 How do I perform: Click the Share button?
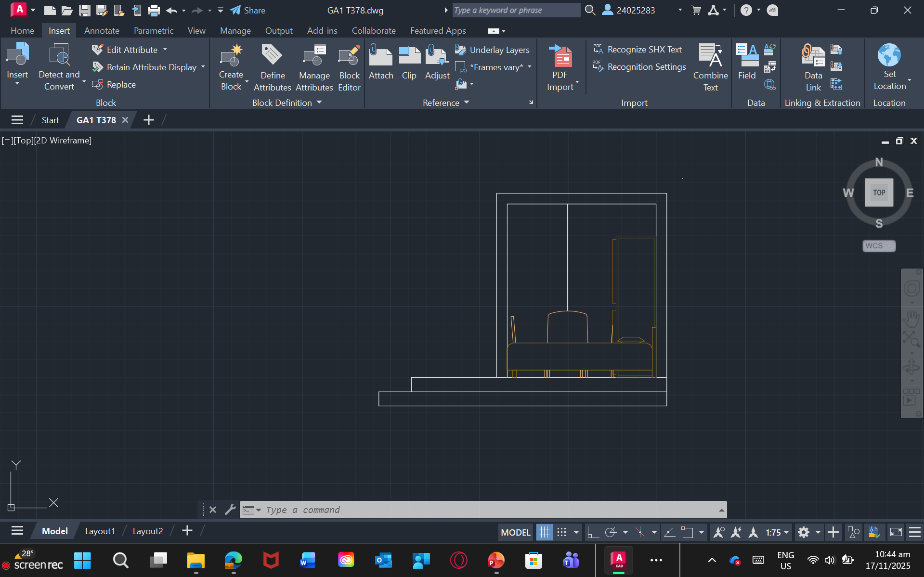click(x=248, y=10)
